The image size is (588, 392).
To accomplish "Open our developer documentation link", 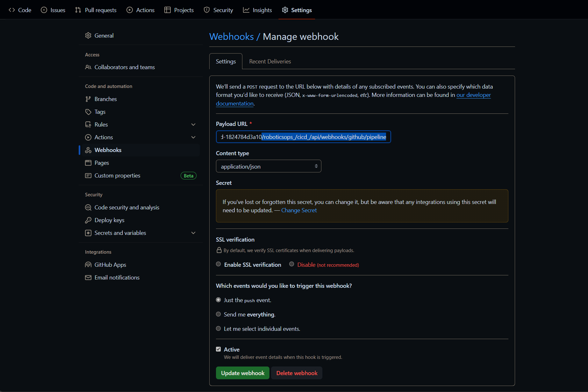I will (x=474, y=95).
